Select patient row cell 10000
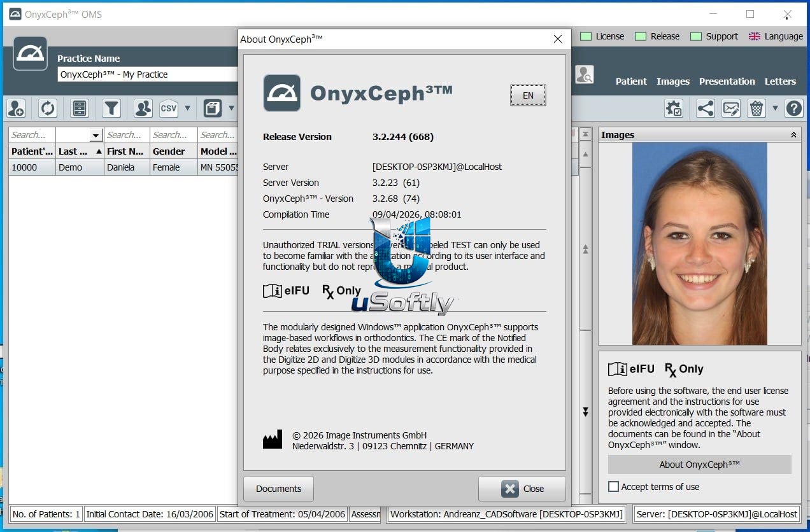Screen dimensions: 810x532 click(32, 167)
